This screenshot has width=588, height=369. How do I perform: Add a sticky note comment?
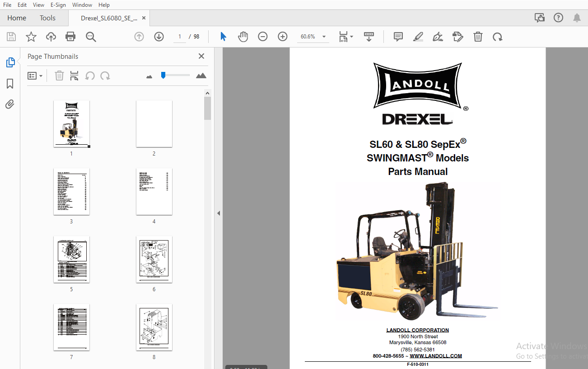398,37
